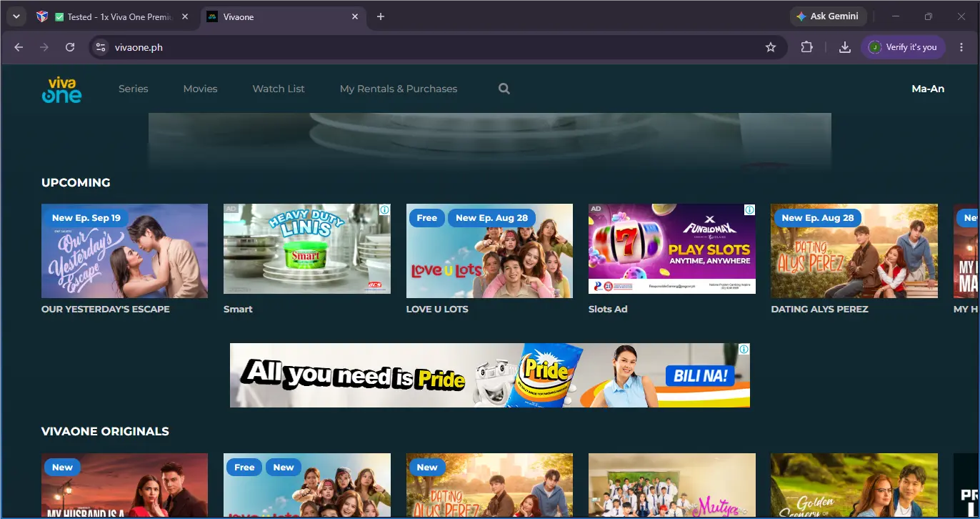Click the Viva One search magnifier icon

click(x=504, y=89)
